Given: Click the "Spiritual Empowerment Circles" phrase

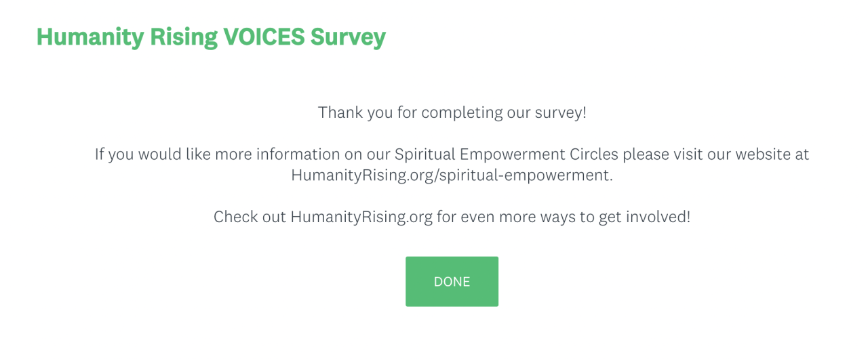Looking at the screenshot, I should pos(507,154).
